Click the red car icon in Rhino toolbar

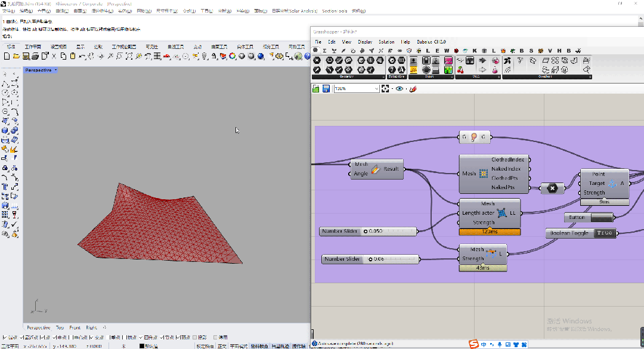coord(167,56)
